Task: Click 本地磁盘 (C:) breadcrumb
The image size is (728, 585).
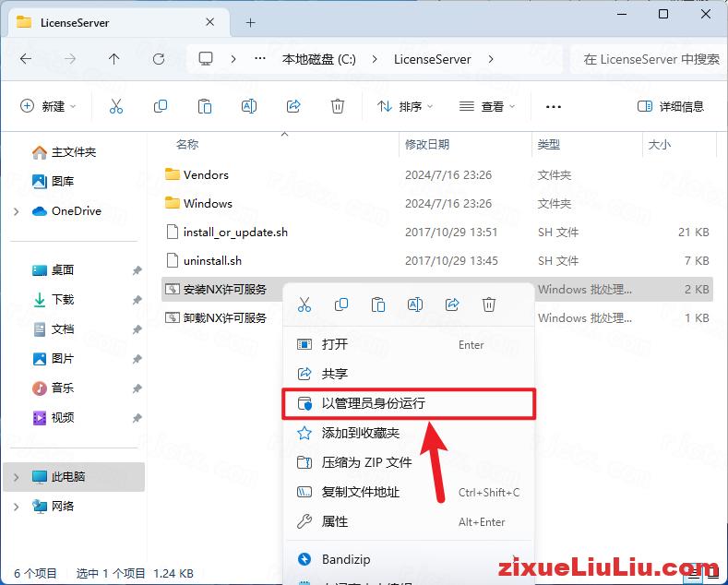Action: coord(319,59)
